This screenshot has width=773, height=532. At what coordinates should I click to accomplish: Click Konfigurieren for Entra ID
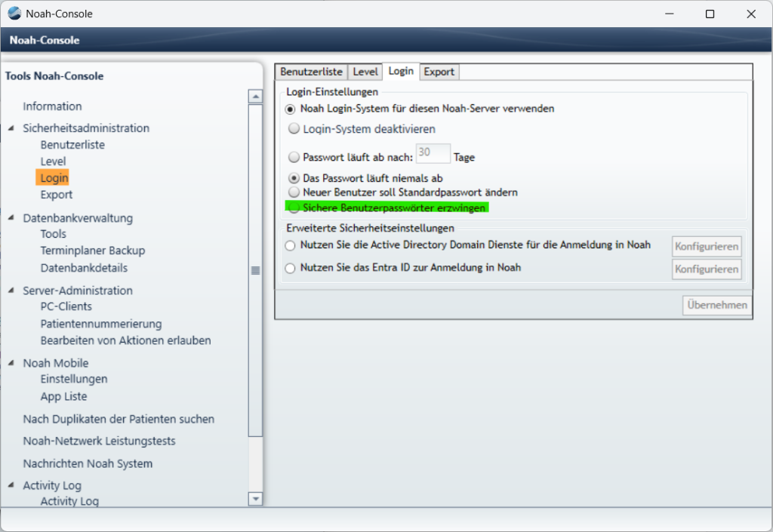[707, 269]
